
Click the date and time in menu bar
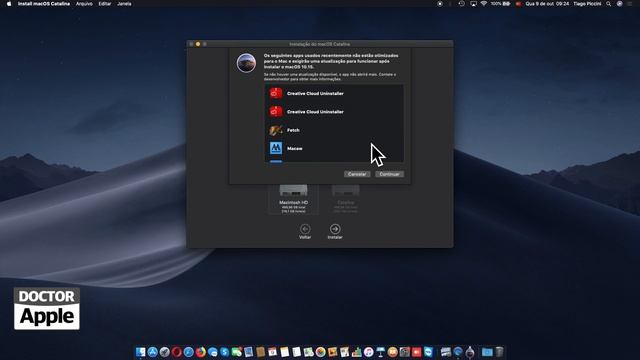547,4
